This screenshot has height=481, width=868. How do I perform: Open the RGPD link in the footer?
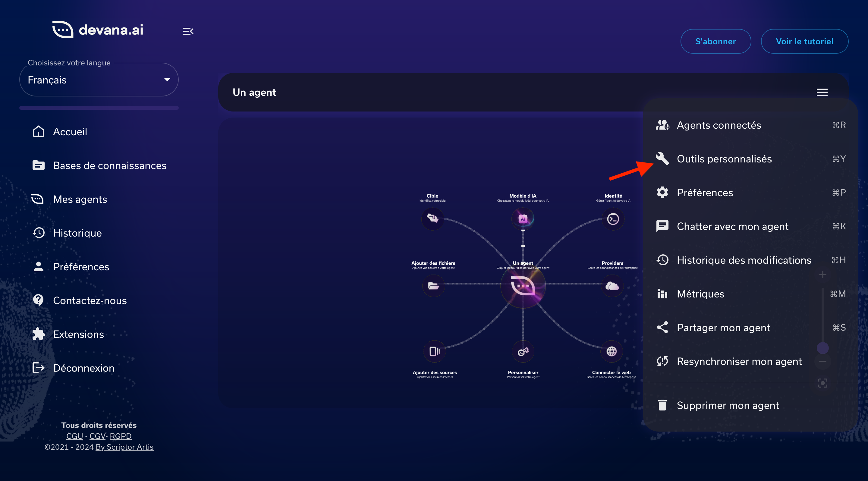pos(120,436)
